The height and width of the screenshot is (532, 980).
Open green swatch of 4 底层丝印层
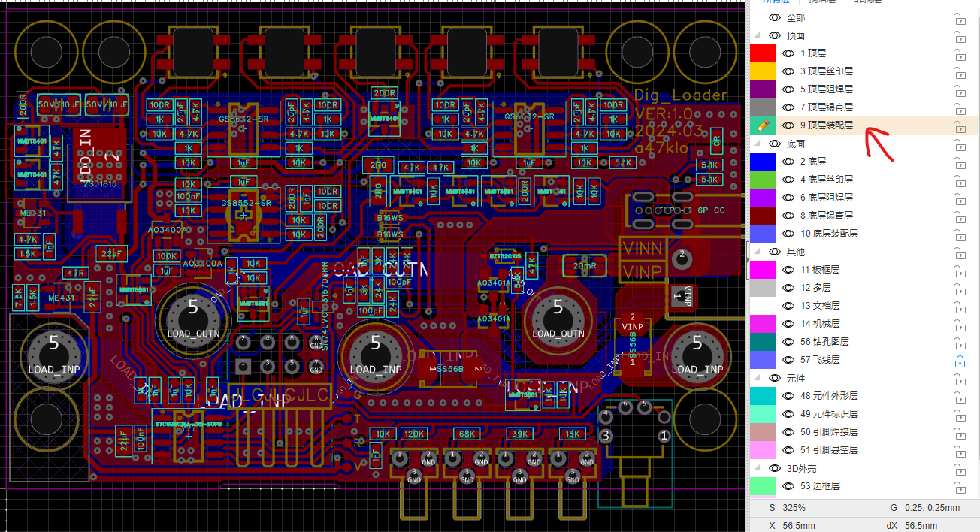(x=763, y=180)
